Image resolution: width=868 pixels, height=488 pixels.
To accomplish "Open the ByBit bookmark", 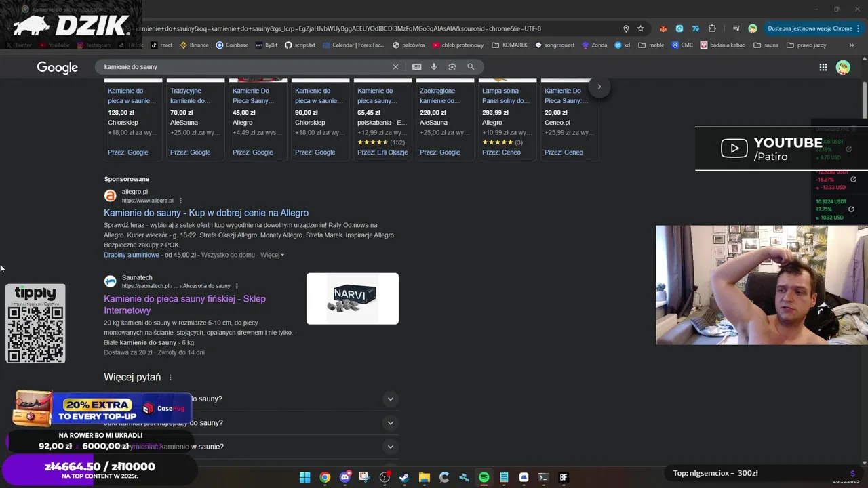I will point(267,45).
